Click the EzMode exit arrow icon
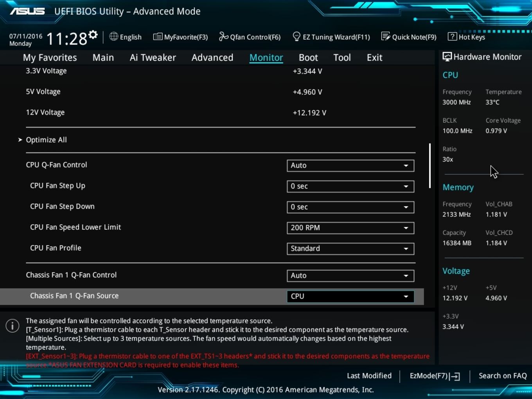Viewport: 532px width, 399px height. 455,376
